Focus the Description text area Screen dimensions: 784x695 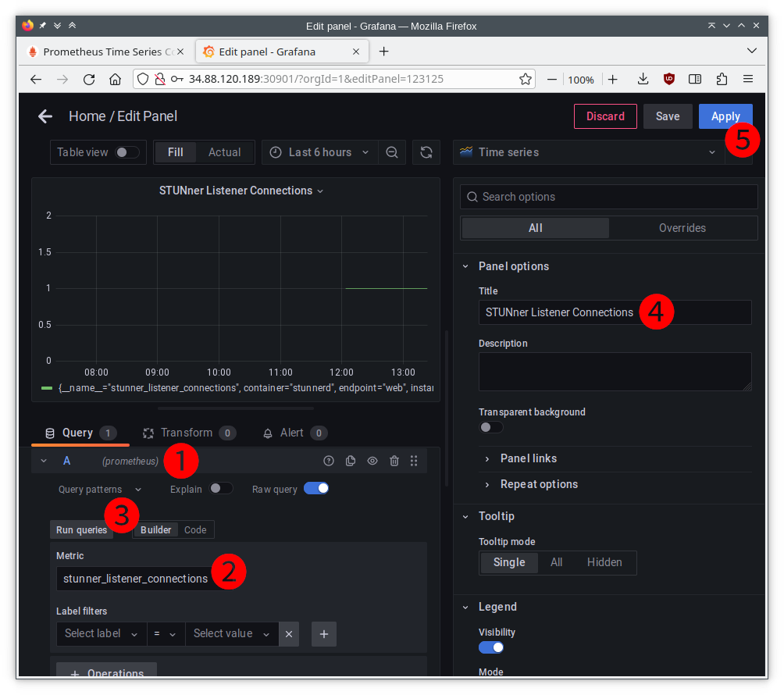point(615,372)
